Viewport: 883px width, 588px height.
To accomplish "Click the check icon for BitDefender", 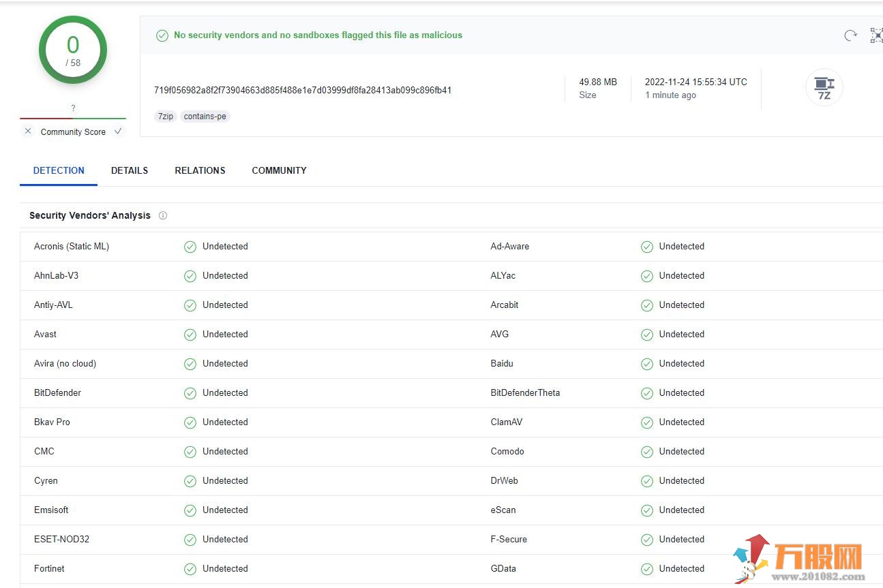I will coord(190,393).
